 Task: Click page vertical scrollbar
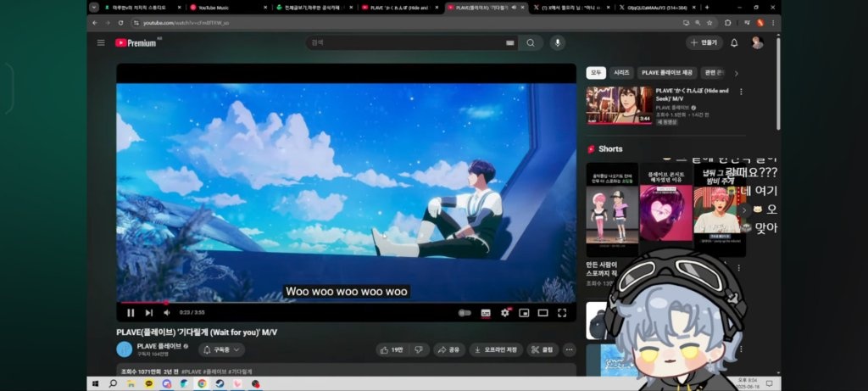pos(778,83)
